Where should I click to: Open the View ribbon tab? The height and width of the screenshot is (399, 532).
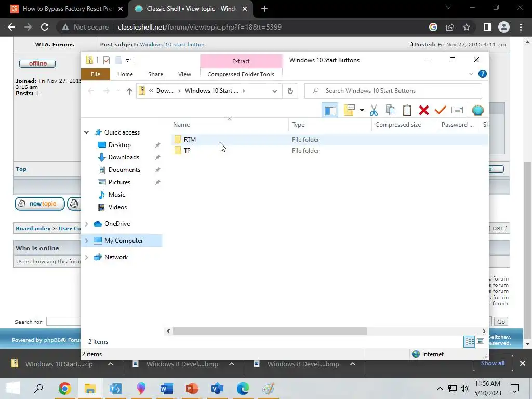click(x=184, y=74)
